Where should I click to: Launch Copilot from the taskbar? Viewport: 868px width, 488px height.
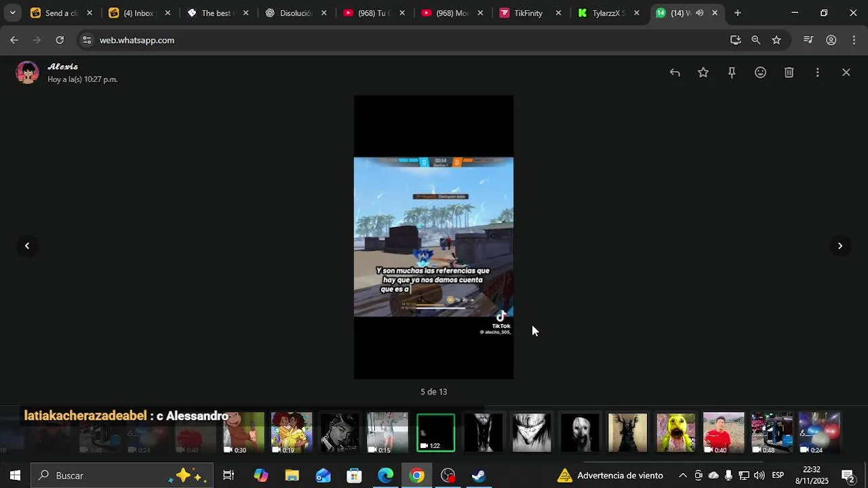click(261, 476)
